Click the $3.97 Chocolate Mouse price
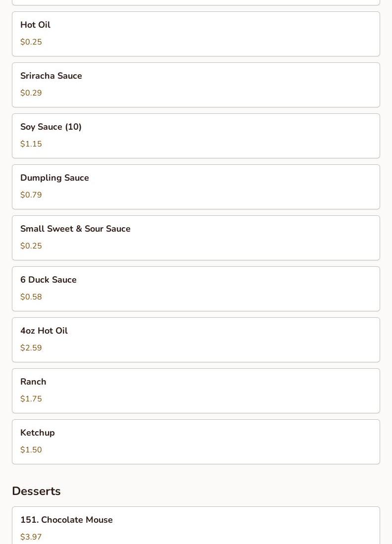The height and width of the screenshot is (544, 392). [31, 537]
